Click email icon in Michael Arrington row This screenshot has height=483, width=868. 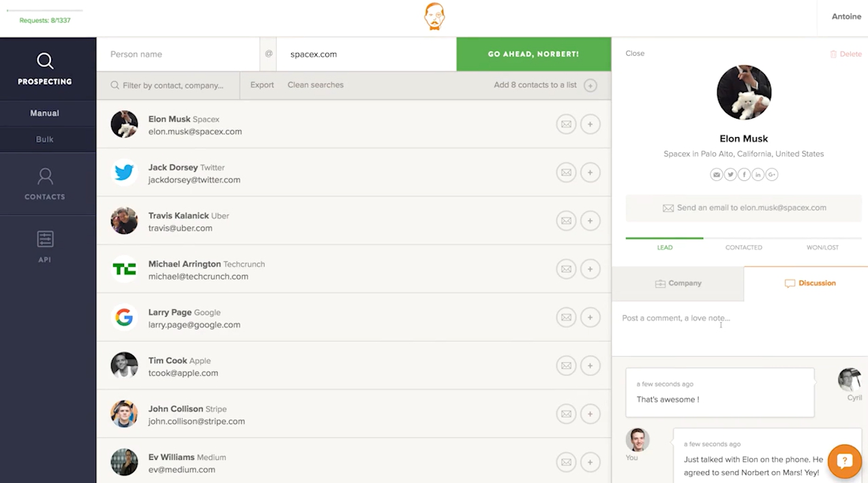566,269
